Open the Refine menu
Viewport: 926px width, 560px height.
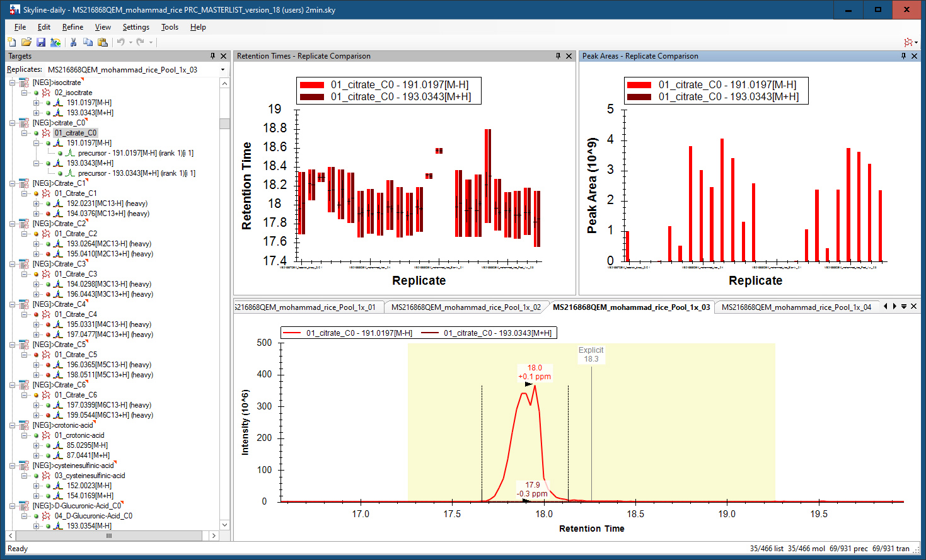click(x=72, y=27)
